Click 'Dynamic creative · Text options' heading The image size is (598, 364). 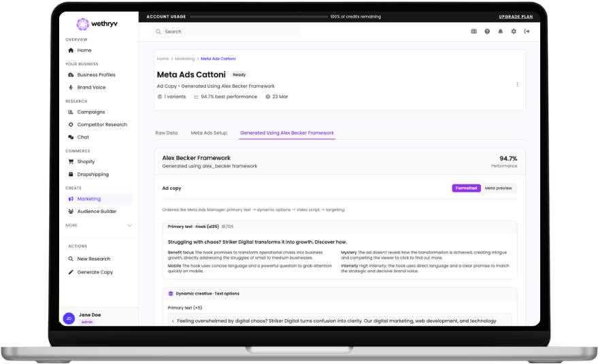point(207,293)
